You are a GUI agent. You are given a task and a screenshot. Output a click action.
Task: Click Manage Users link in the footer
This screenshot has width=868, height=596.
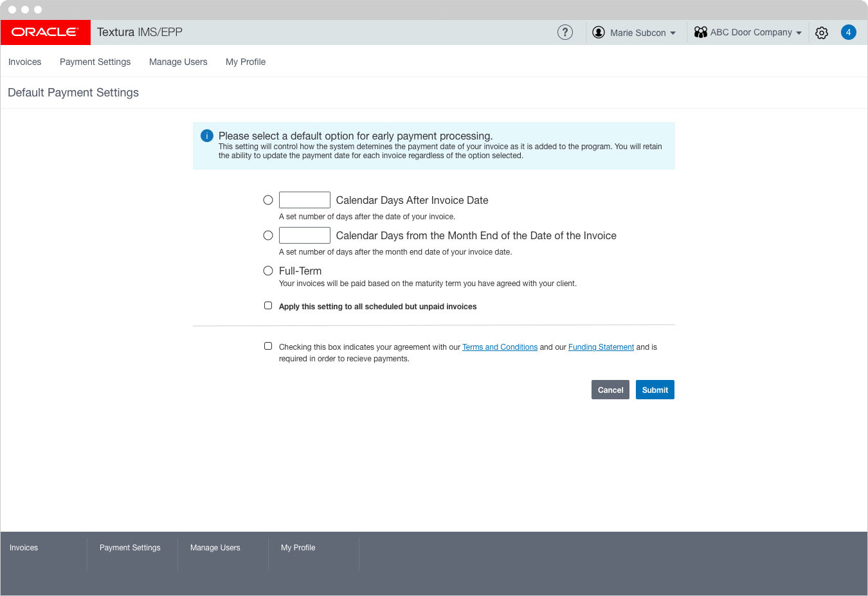[x=215, y=548]
